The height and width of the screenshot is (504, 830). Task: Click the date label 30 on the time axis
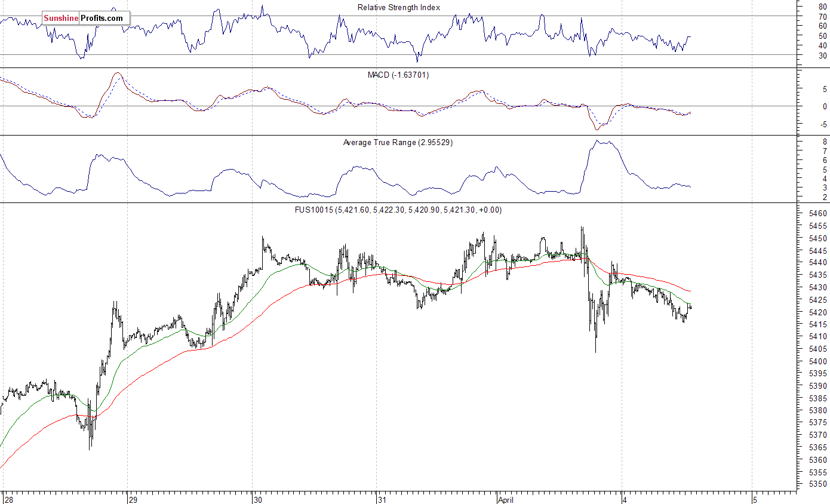(x=257, y=499)
